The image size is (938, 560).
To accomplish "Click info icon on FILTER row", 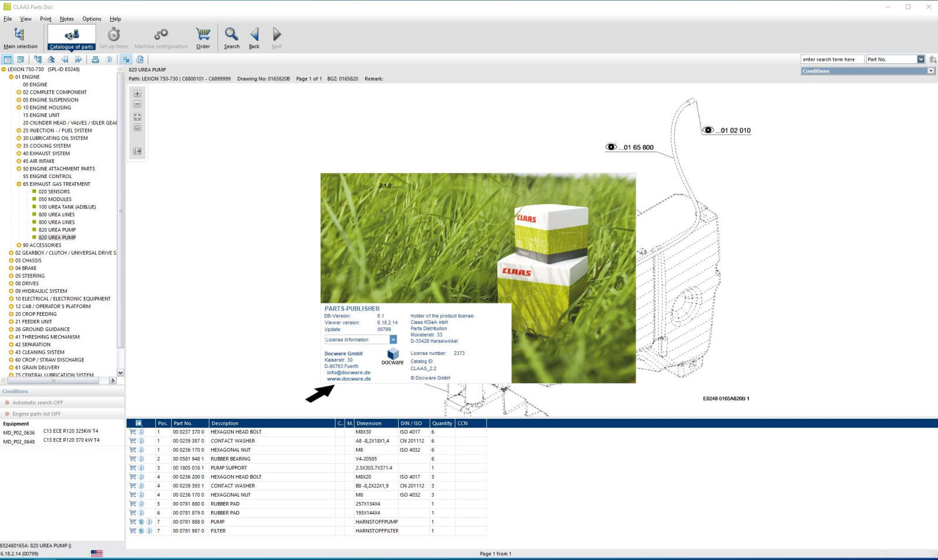I will tap(149, 531).
